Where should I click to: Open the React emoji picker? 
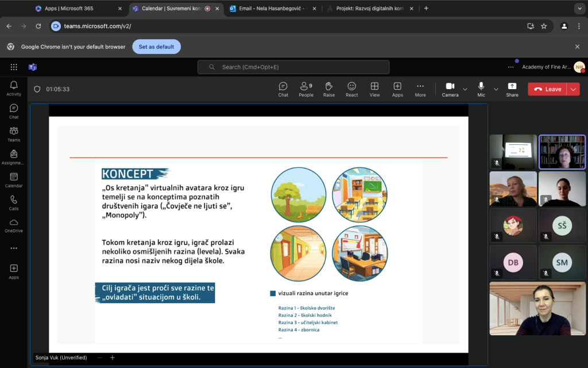point(351,89)
